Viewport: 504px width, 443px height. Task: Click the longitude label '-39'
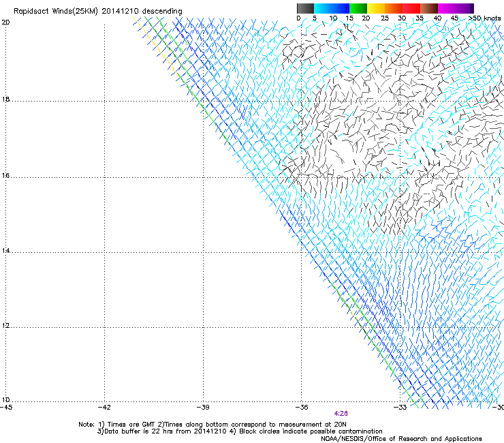203,408
